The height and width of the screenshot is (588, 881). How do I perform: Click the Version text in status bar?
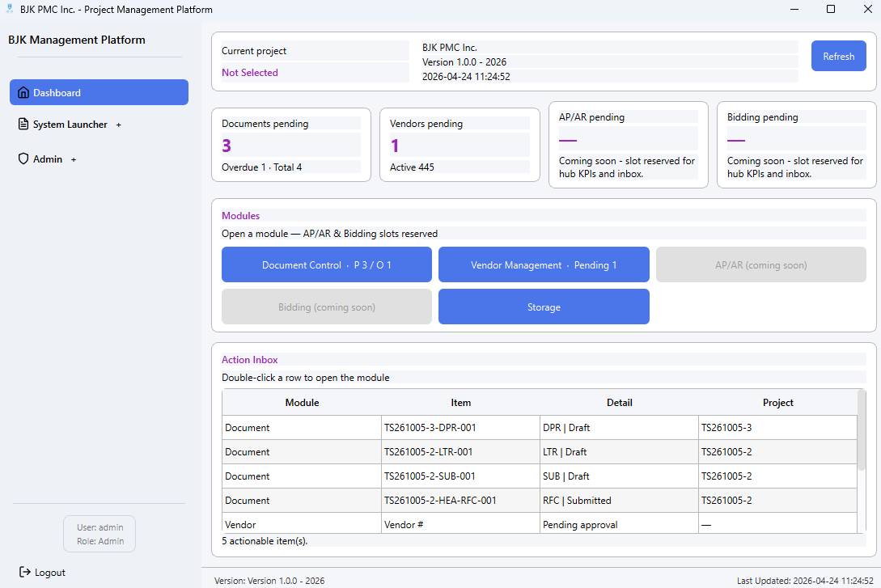[269, 581]
